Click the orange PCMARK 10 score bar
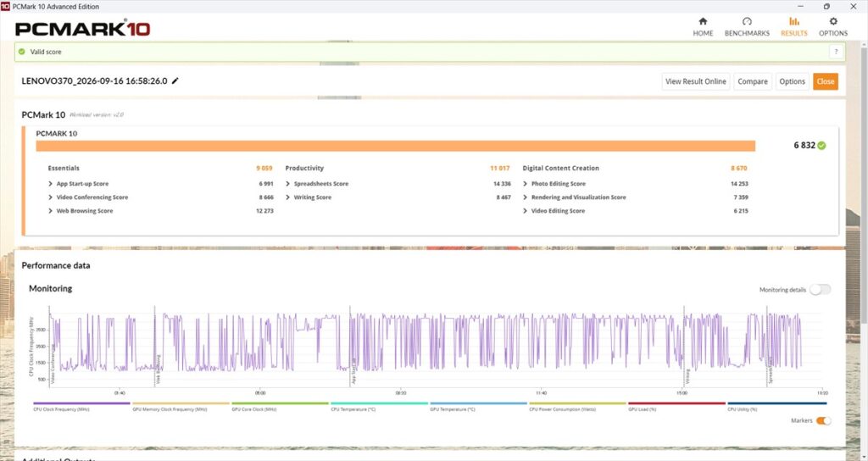Screen dimensions: 868x461 pyautogui.click(x=395, y=146)
